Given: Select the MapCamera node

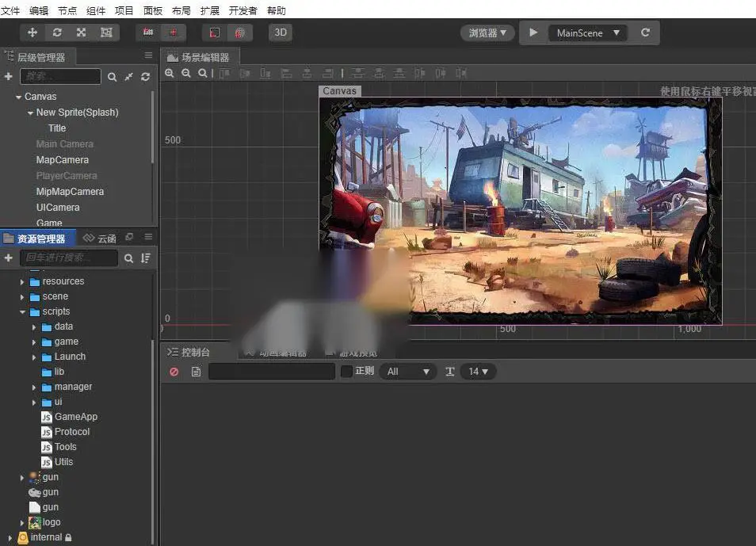Looking at the screenshot, I should [62, 159].
